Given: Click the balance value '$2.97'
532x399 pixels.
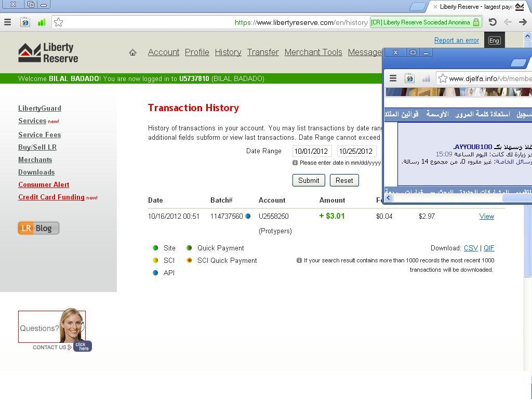Looking at the screenshot, I should [x=427, y=217].
